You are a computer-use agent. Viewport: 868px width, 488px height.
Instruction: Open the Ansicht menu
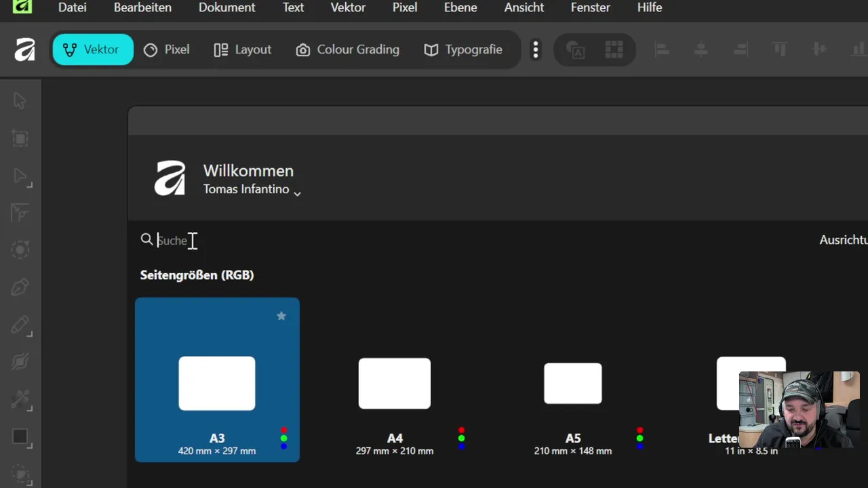pos(524,7)
